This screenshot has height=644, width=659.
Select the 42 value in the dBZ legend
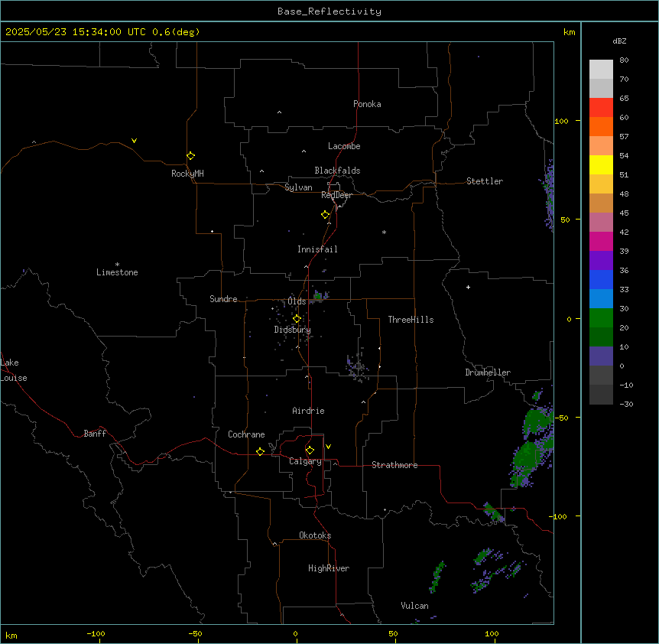624,232
